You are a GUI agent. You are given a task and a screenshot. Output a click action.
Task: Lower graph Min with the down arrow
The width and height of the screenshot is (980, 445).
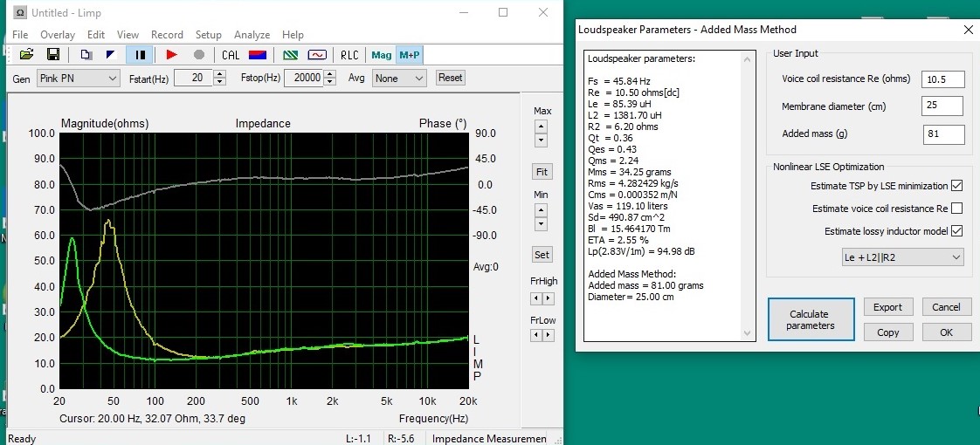542,224
